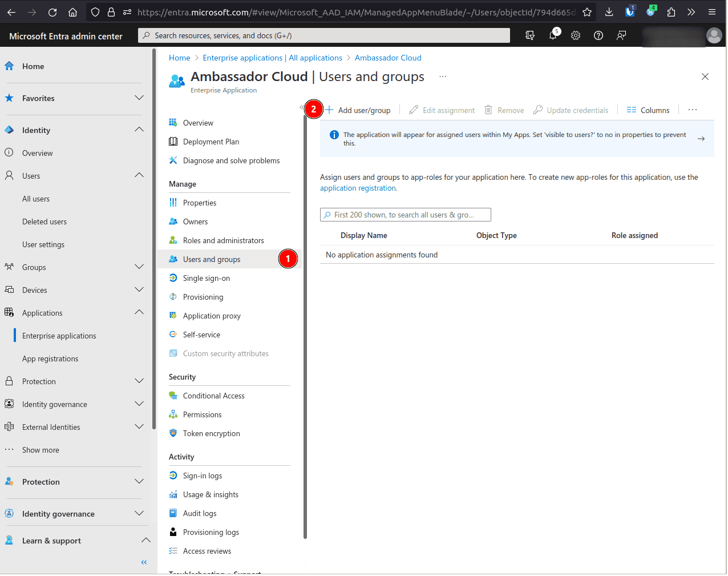The height and width of the screenshot is (576, 728).
Task: Close the Users and groups blade
Action: 705,76
